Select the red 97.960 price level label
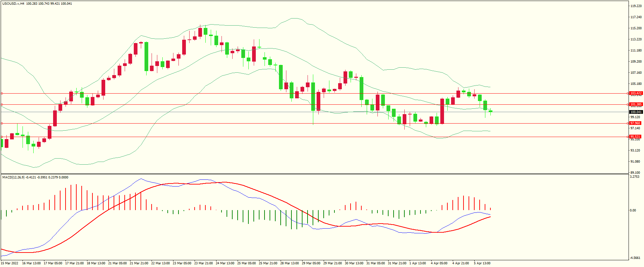644x267 pixels. (635, 123)
